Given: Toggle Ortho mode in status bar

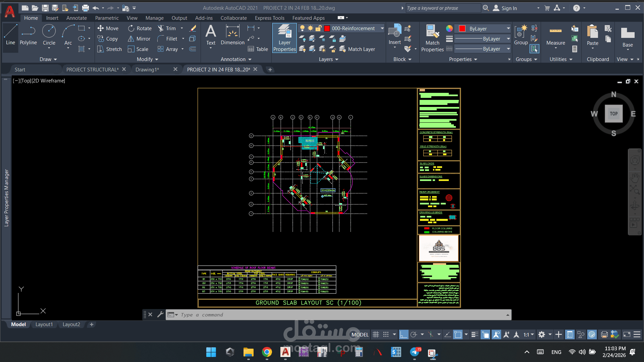Looking at the screenshot, I should pyautogui.click(x=404, y=335).
